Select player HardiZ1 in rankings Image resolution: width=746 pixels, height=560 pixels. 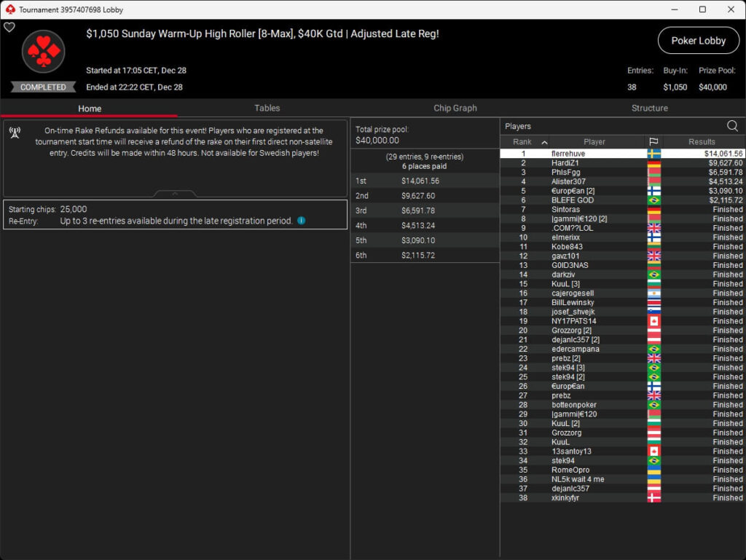pyautogui.click(x=565, y=163)
